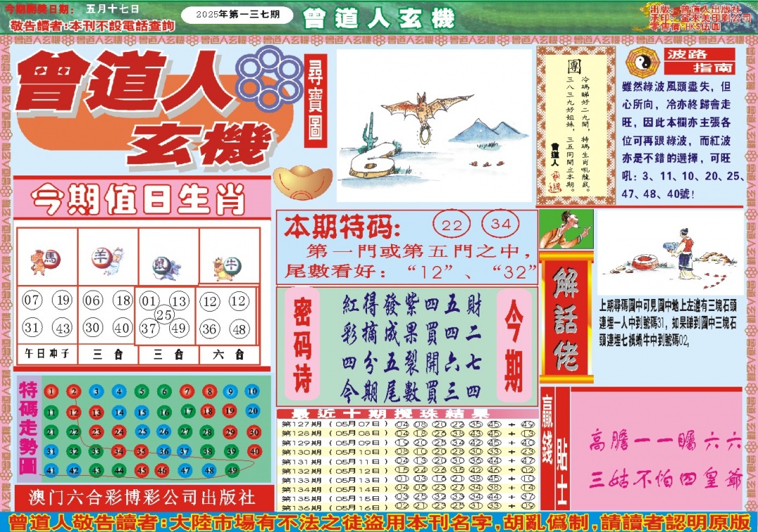The width and height of the screenshot is (758, 532).
Task: Select the 第136期 draw result row
Action: pos(407,505)
